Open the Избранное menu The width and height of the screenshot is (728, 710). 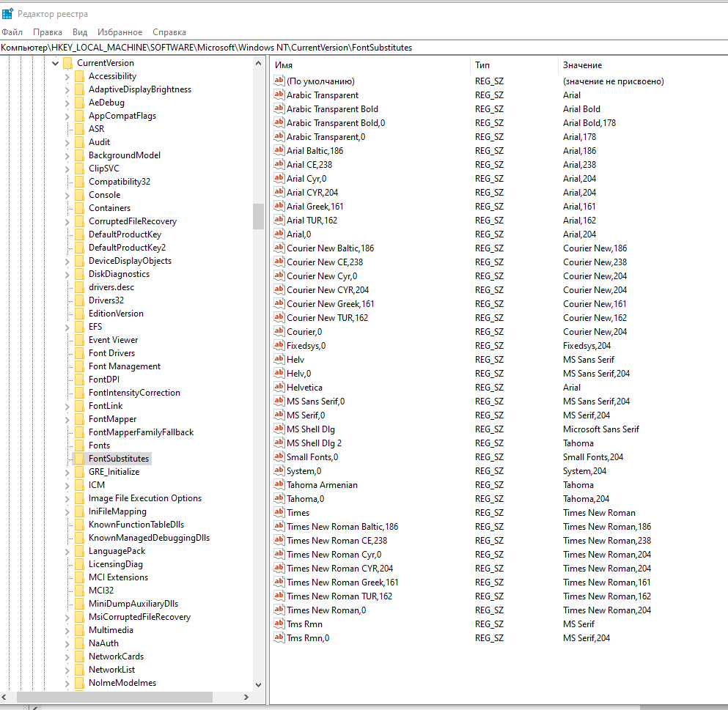120,32
